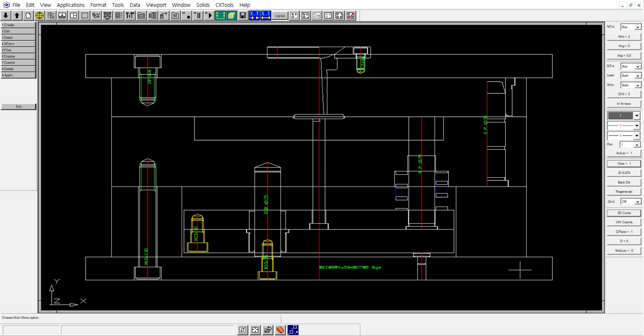Open the checklist toolbar icon
This screenshot has height=336, width=644.
(119, 15)
